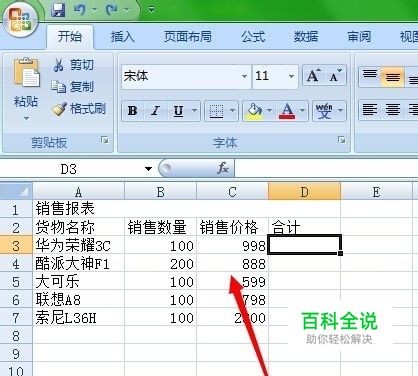Screen dimensions: 418x376
Task: Open the borders dropdown arrow
Action: click(232, 111)
